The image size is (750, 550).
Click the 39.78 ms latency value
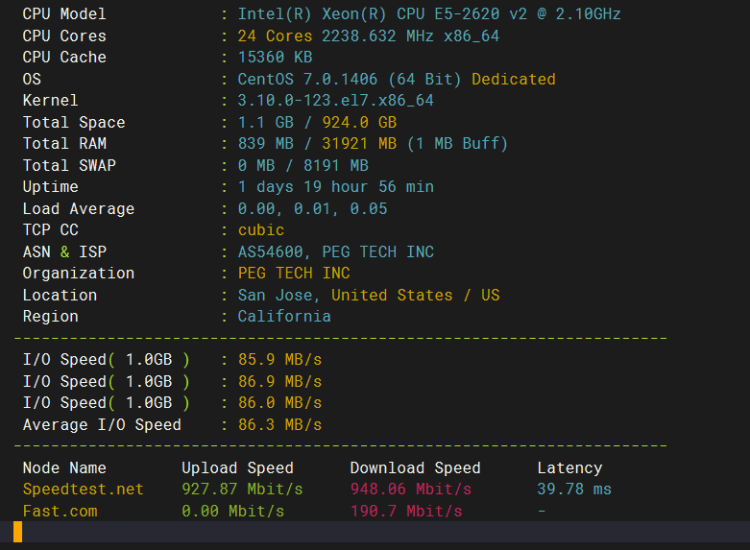574,490
